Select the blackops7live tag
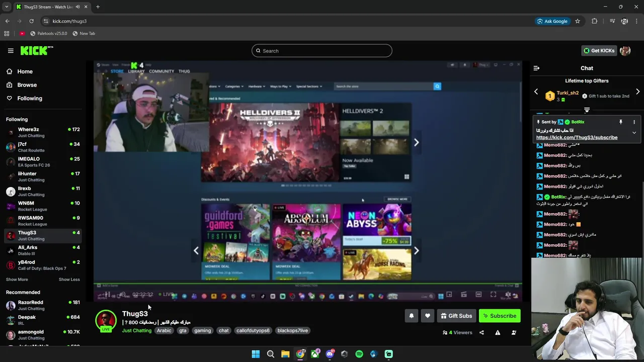The width and height of the screenshot is (644, 362). click(292, 330)
